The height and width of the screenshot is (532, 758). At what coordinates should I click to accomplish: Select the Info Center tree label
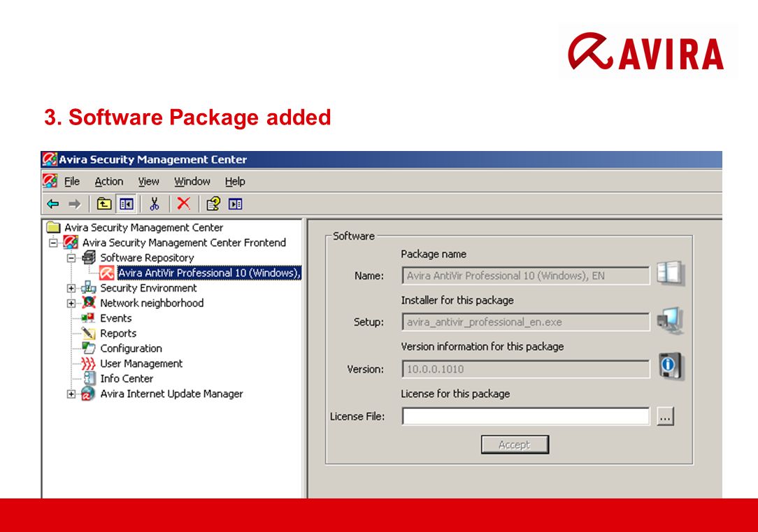coord(127,378)
